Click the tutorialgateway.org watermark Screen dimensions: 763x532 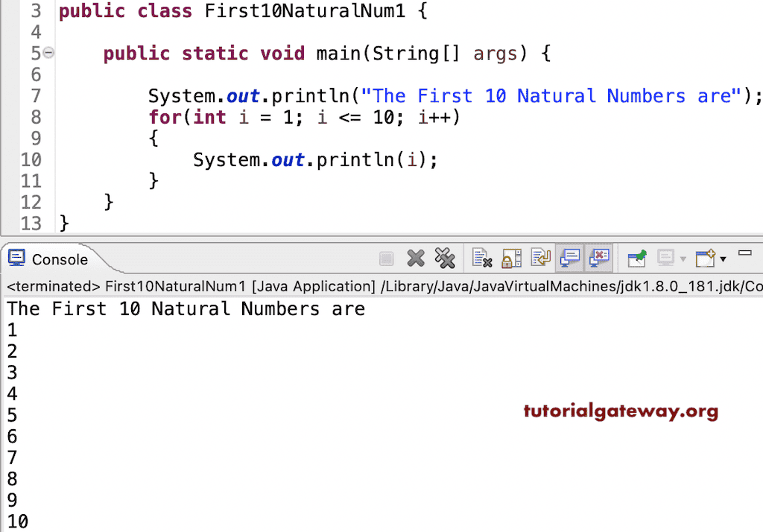tap(621, 410)
